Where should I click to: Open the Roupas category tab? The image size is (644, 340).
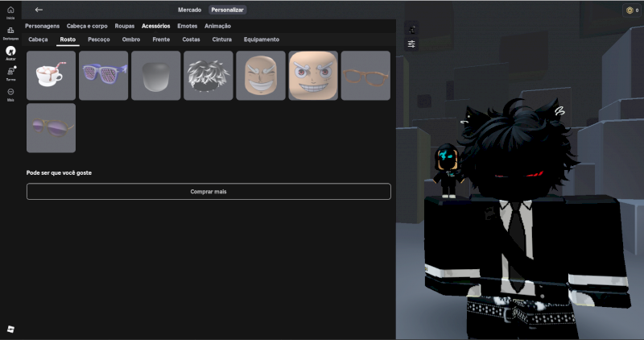point(125,26)
